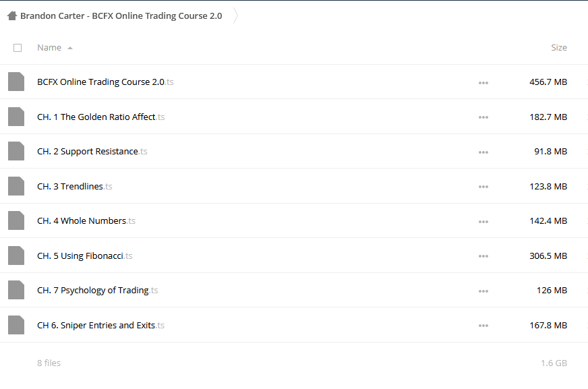The width and height of the screenshot is (588, 389).
Task: Click the file icon for CH. 1 The Golden Ratio Affect
Action: (16, 117)
